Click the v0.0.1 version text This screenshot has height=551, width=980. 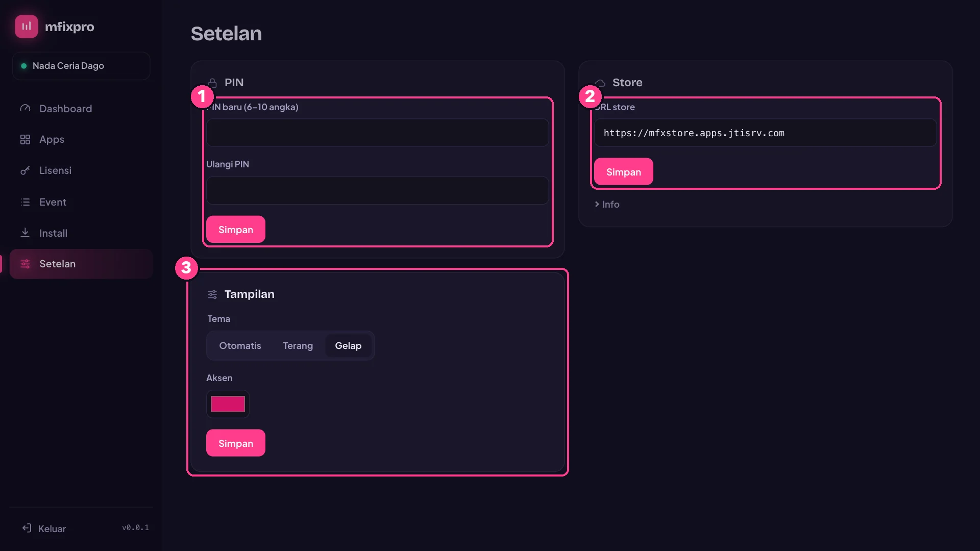coord(135,528)
